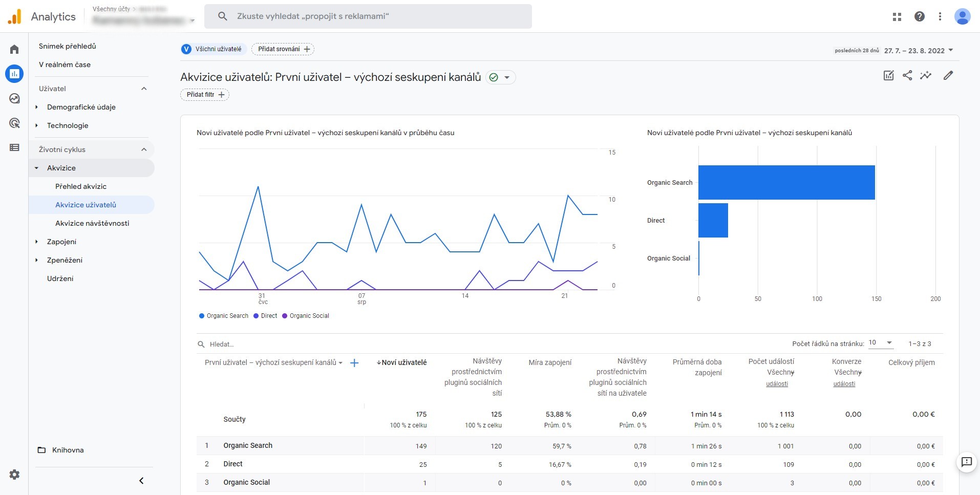Click the Organic Search bar in bar chart
Image resolution: width=980 pixels, height=495 pixels.
[x=786, y=182]
